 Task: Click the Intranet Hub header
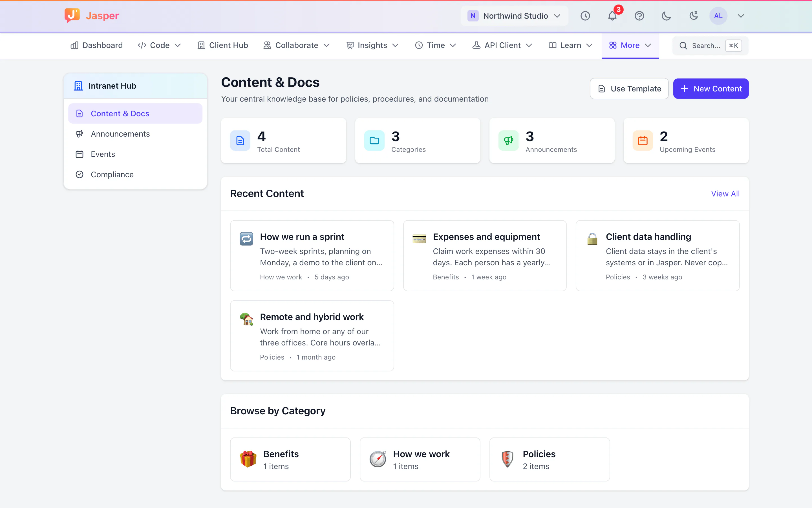click(x=135, y=86)
